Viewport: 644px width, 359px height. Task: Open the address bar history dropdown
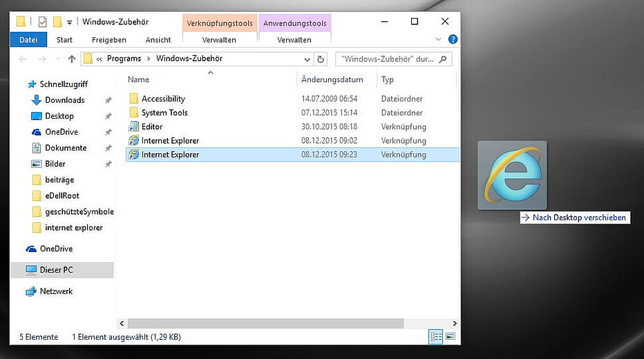(307, 59)
